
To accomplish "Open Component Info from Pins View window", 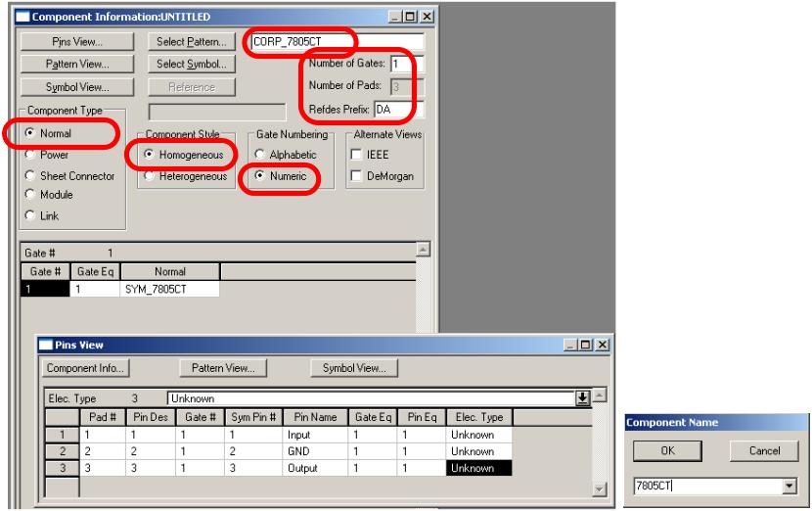I will click(x=85, y=368).
